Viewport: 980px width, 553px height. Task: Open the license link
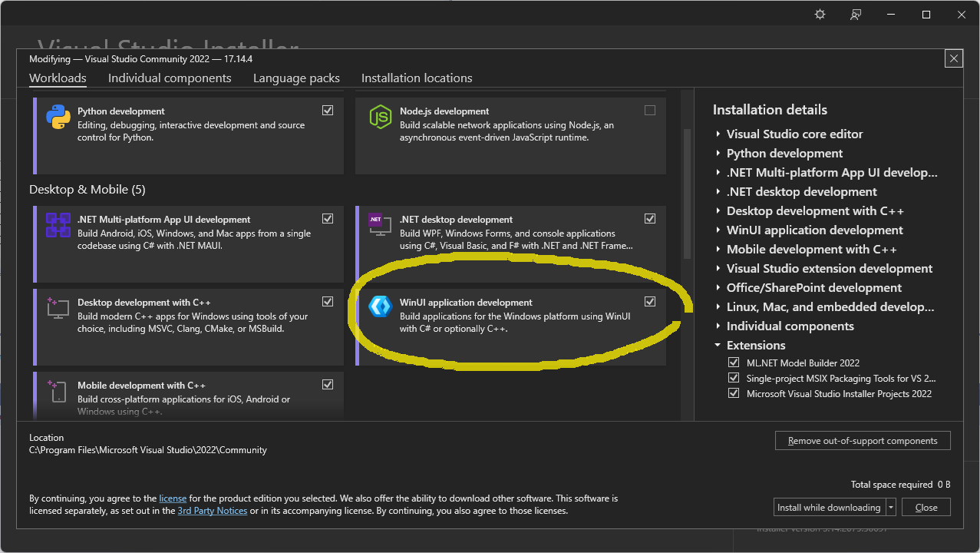(173, 498)
